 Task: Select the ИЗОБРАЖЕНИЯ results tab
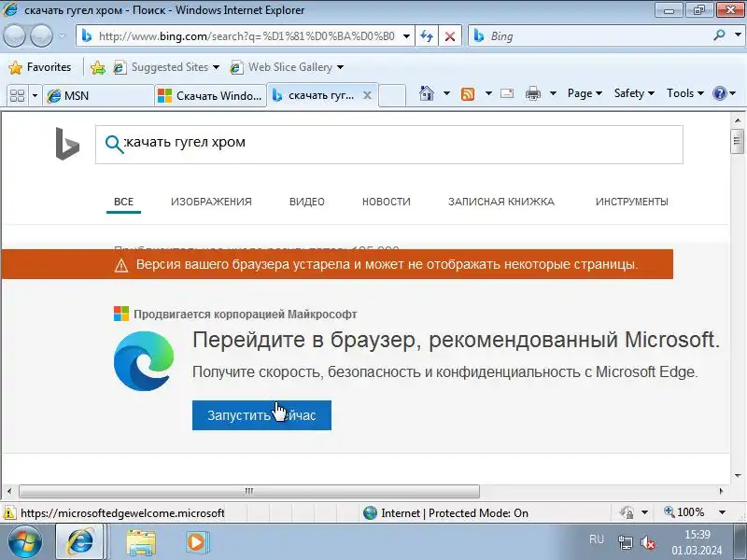click(211, 202)
